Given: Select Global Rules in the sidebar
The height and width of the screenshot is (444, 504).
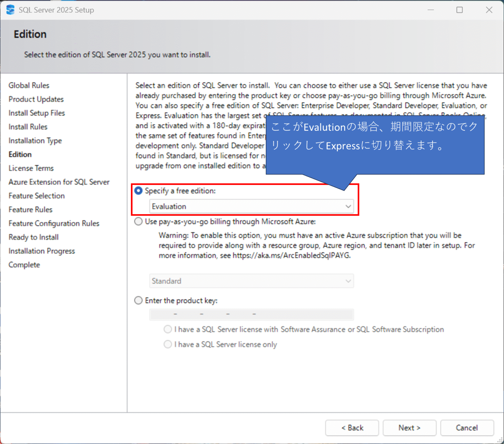Looking at the screenshot, I should click(x=29, y=85).
